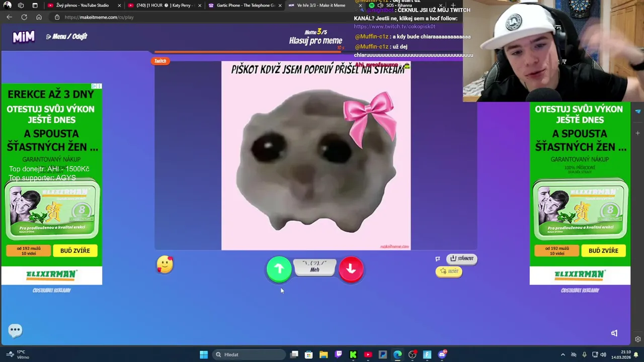Save the meme with the Uložit button

[x=449, y=271]
